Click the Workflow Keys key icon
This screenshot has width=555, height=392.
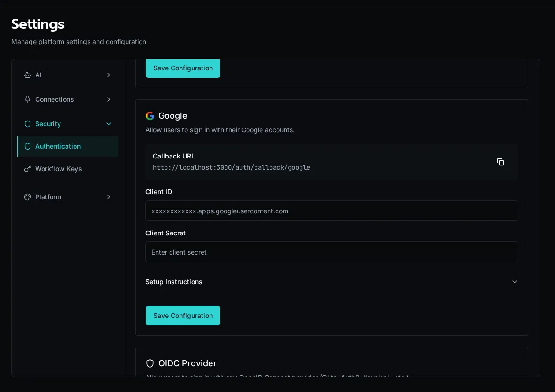click(28, 169)
